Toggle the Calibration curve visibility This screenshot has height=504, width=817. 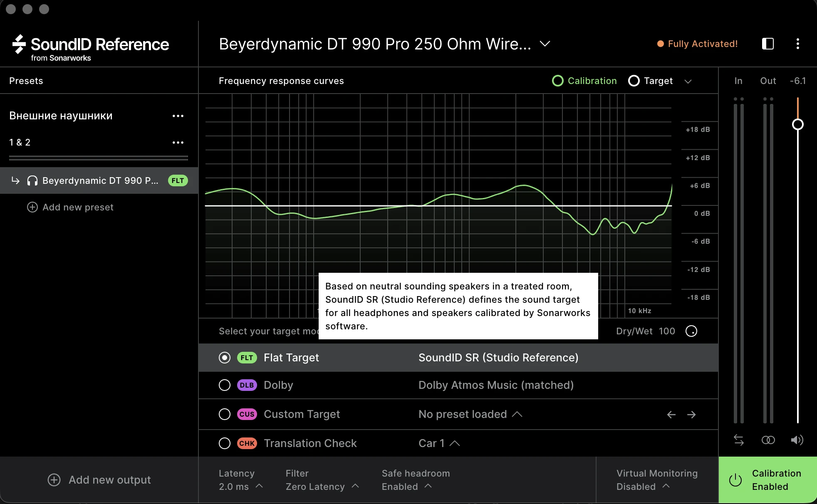coord(584,81)
